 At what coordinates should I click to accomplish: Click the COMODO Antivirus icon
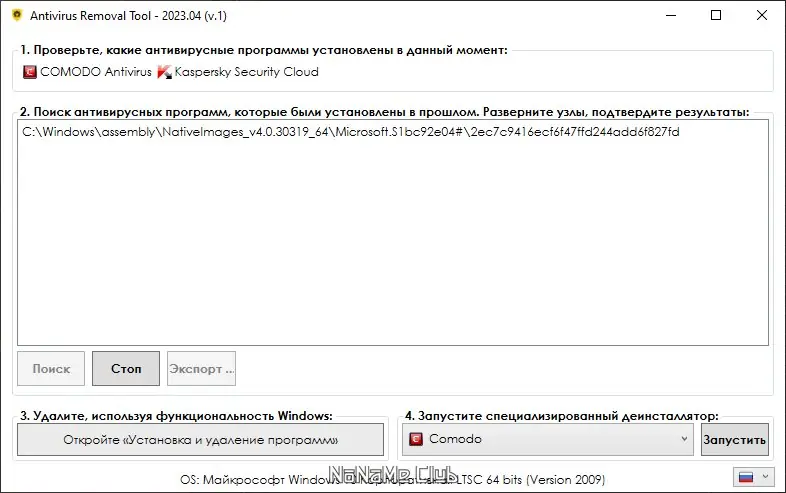30,72
